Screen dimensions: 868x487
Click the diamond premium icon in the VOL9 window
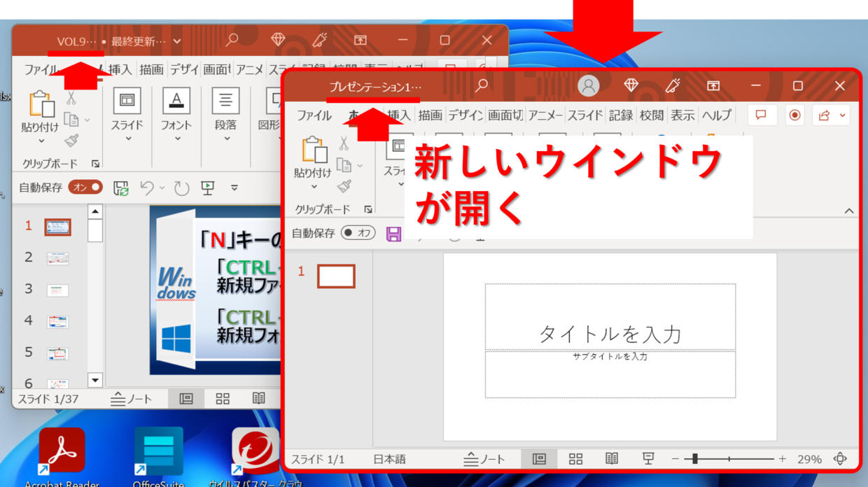(x=278, y=40)
